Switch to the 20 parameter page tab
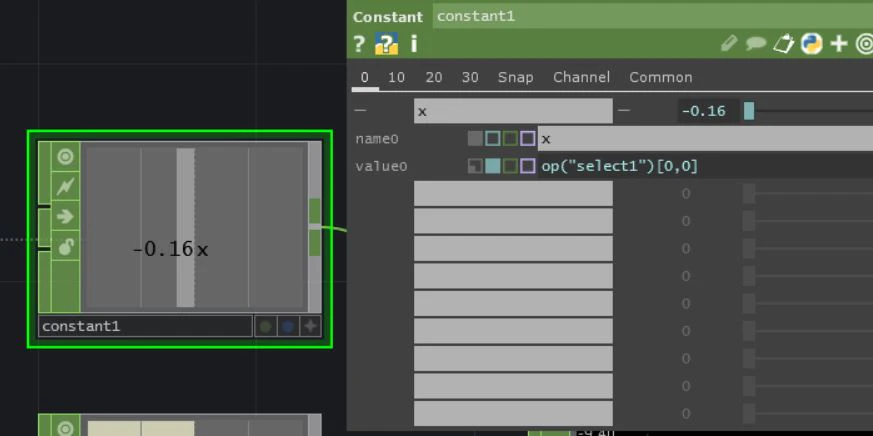 click(x=434, y=77)
